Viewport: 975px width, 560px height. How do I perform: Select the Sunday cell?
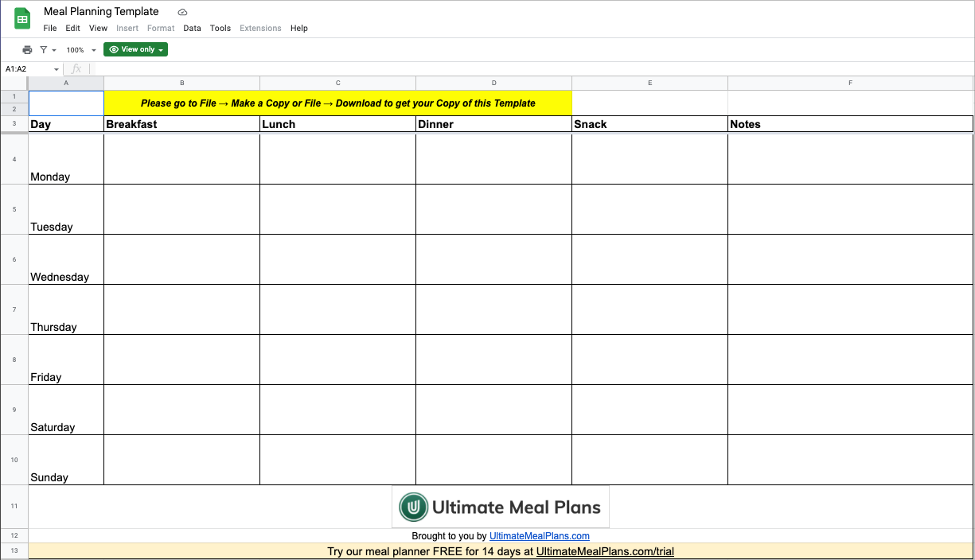tap(66, 460)
